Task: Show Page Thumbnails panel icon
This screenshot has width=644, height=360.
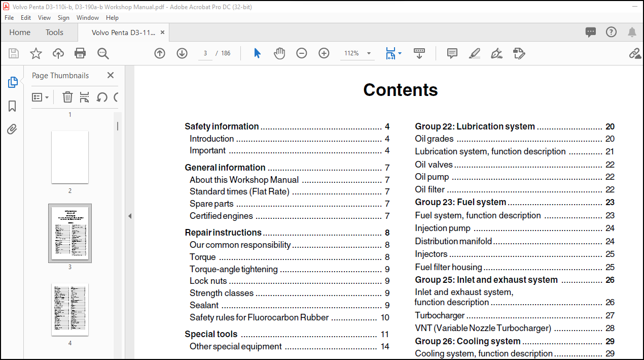Action: [13, 82]
